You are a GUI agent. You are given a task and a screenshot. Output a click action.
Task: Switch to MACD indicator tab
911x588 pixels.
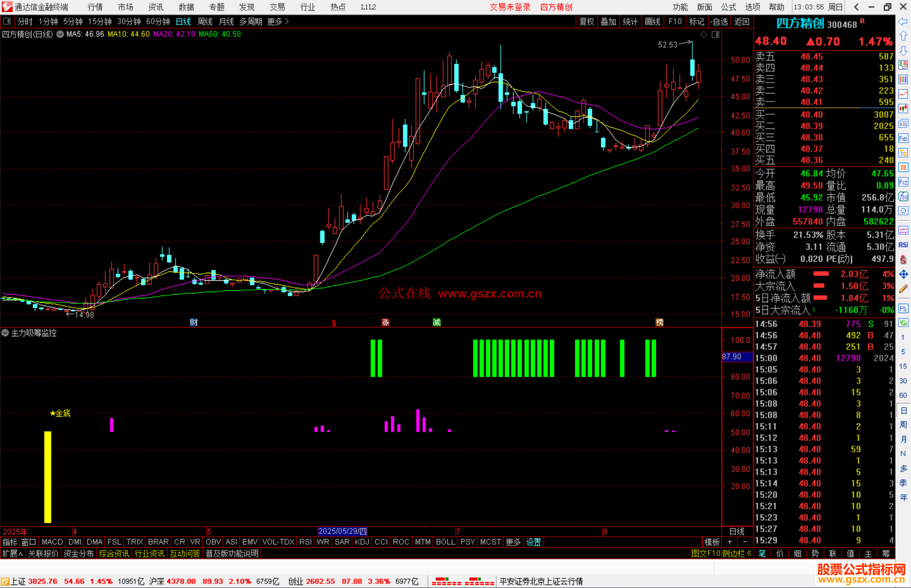[x=52, y=542]
